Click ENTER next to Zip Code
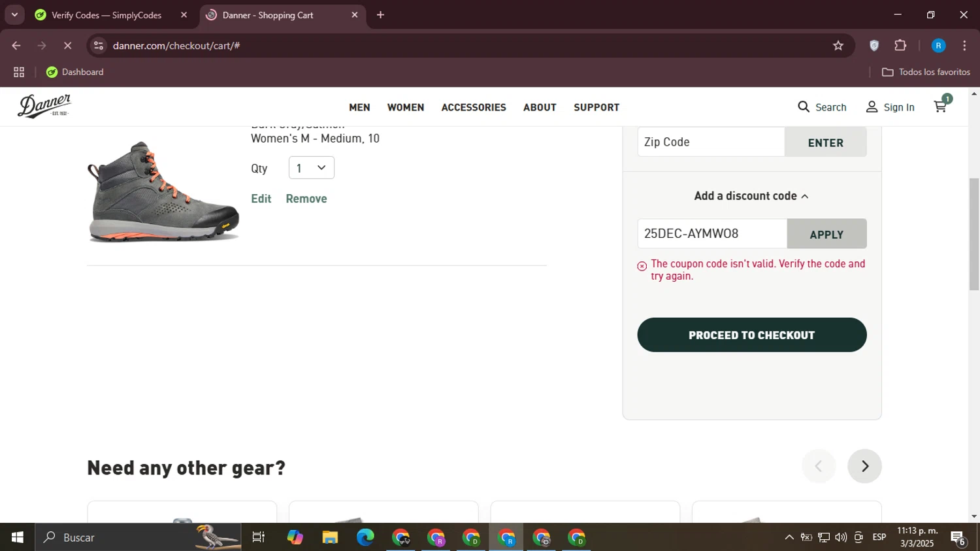Viewport: 980px width, 551px height. (826, 142)
